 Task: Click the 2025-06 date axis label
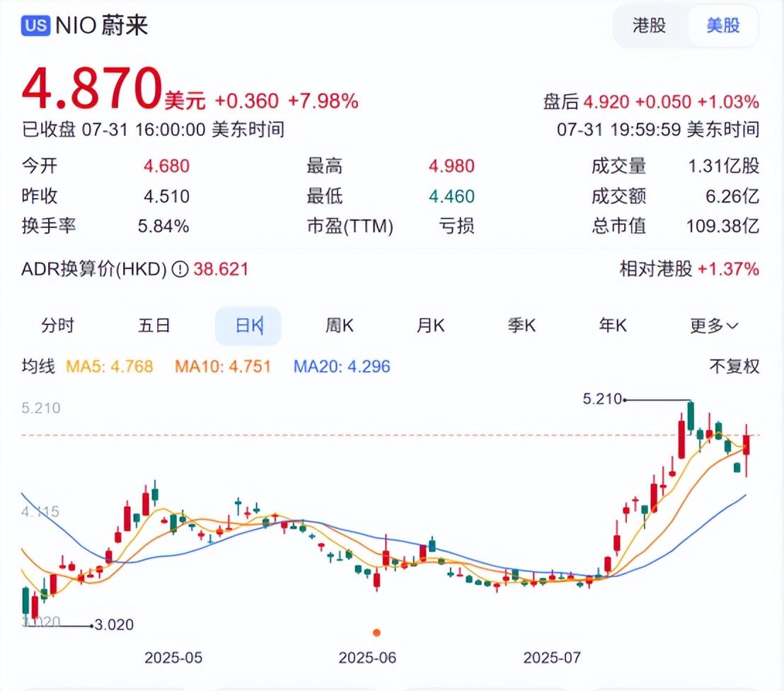pos(367,658)
